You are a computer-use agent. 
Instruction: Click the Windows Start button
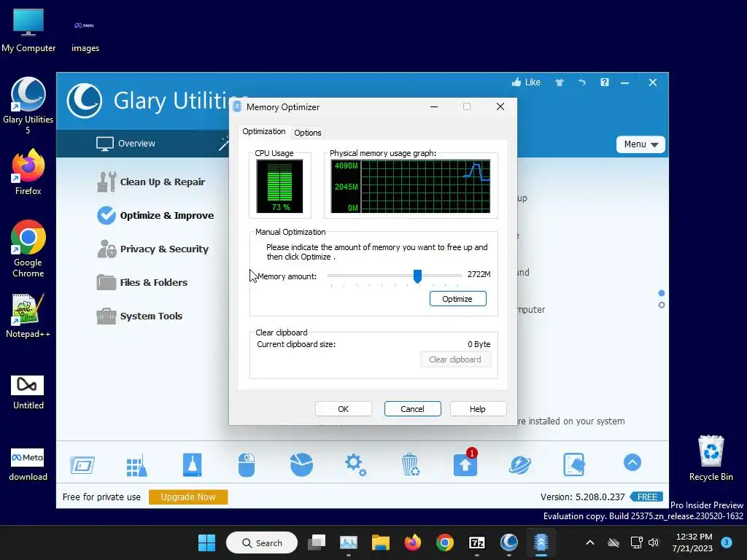tap(206, 542)
